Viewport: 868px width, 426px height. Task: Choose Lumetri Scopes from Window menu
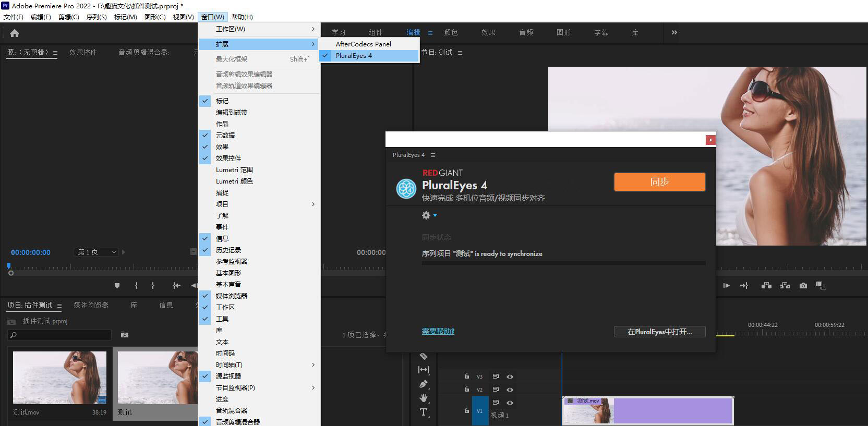click(x=259, y=170)
